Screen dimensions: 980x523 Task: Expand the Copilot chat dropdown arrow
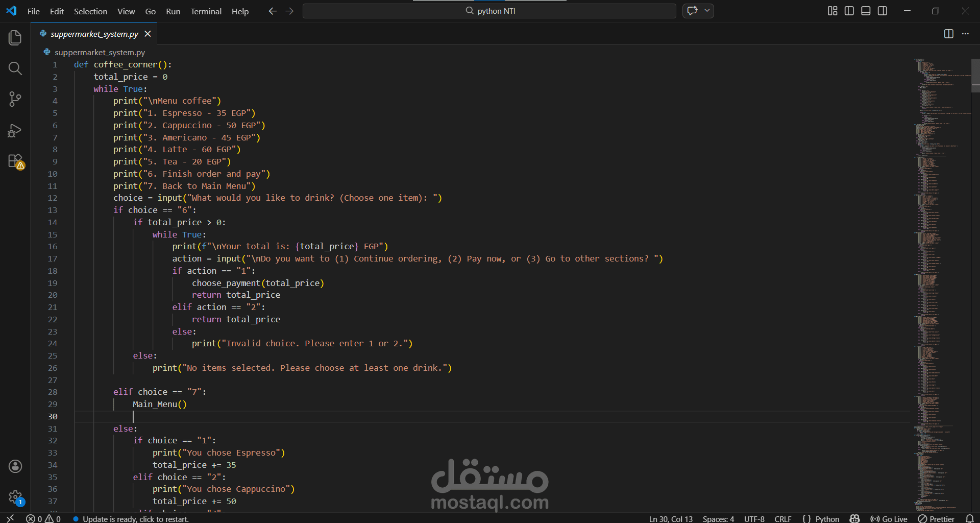pos(707,11)
